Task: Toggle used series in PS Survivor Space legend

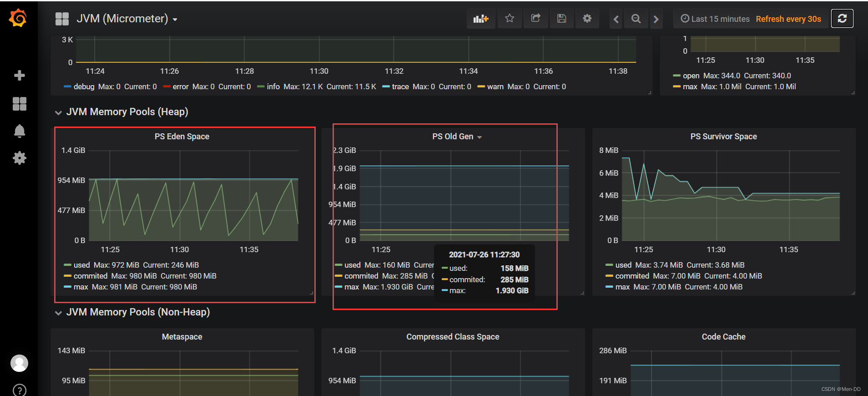Action: click(623, 265)
